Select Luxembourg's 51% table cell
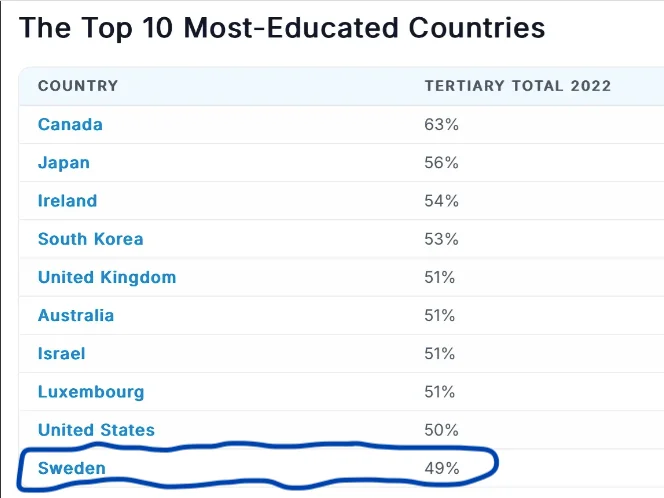 (441, 392)
